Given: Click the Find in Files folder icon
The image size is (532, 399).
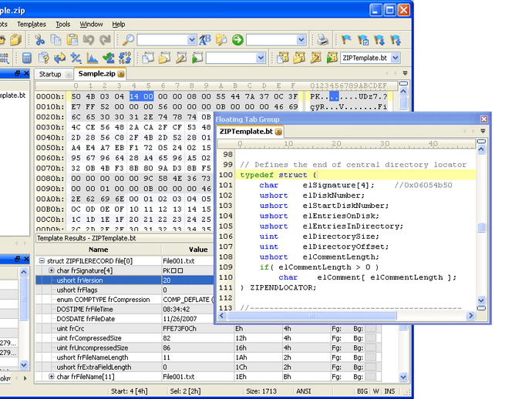Looking at the screenshot, I should (x=221, y=40).
